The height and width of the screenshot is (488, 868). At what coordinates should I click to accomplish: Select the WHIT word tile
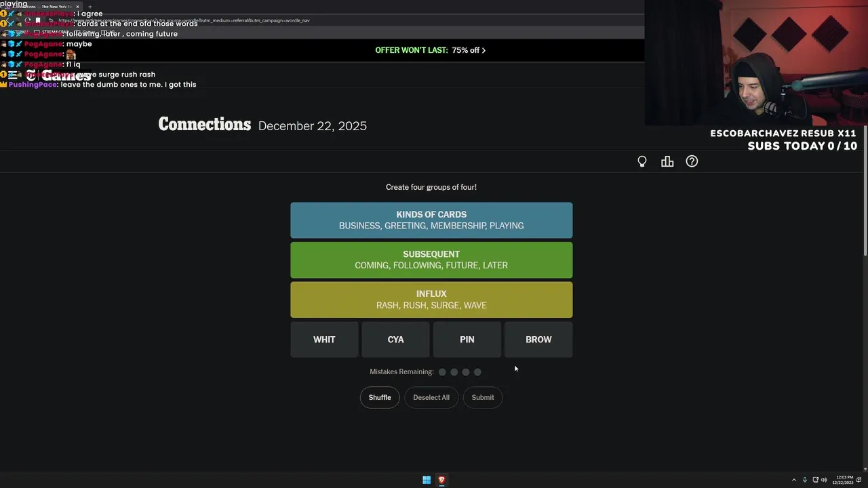324,340
